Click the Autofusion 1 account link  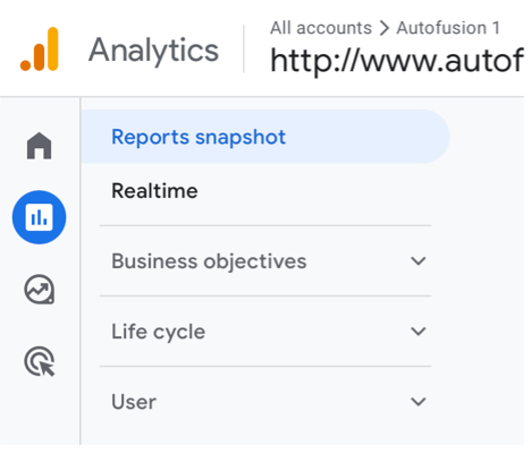tap(448, 28)
